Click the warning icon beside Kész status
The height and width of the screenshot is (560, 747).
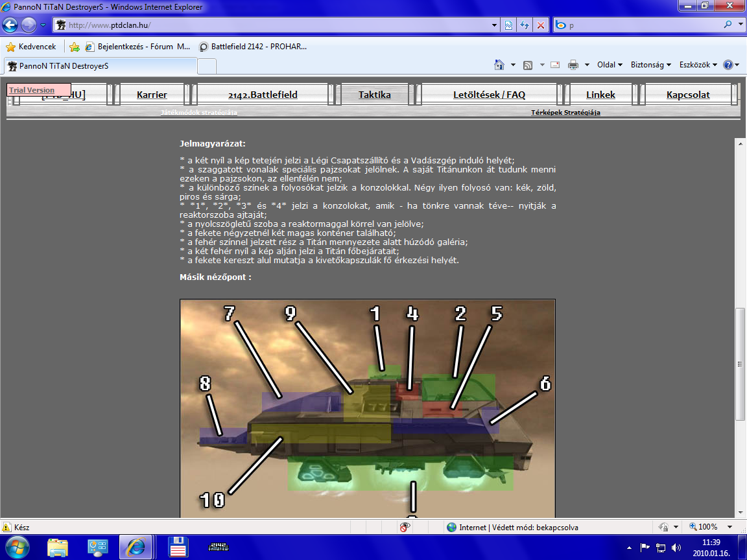6,527
